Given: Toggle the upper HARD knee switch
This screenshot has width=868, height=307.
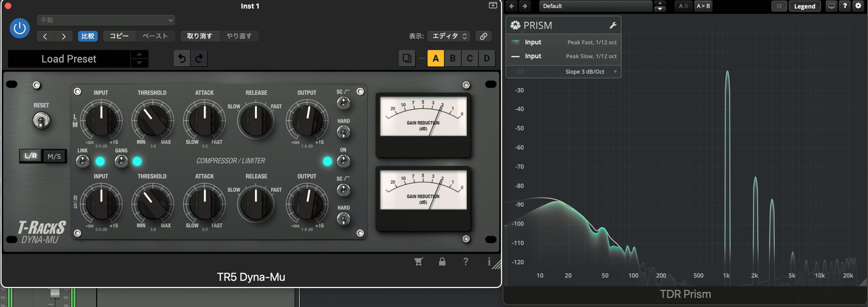Looking at the screenshot, I should pos(343,132).
